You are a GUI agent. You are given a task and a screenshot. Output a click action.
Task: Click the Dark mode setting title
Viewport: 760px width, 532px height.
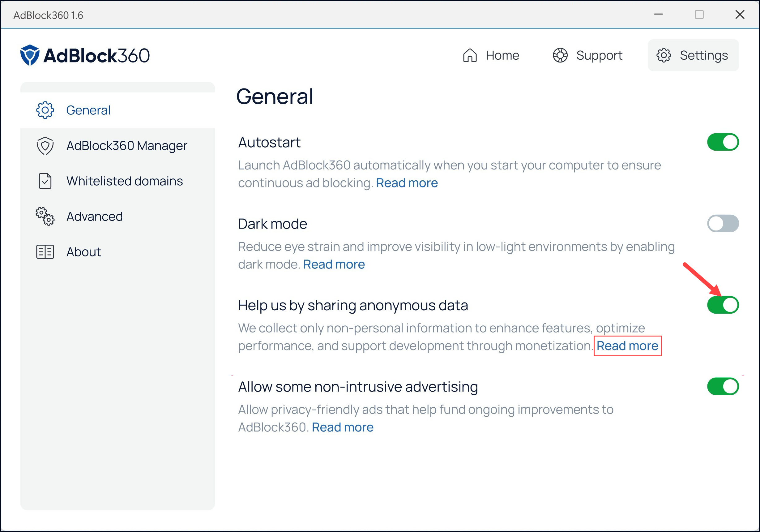(x=272, y=224)
